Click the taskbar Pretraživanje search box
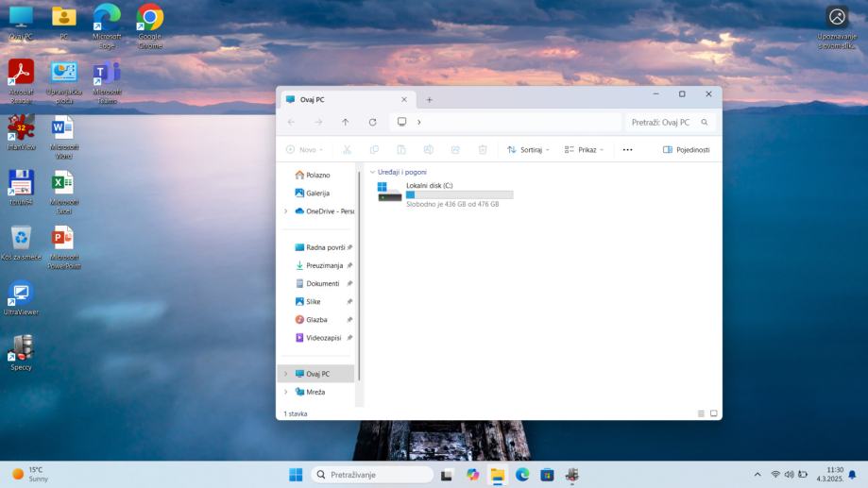Viewport: 868px width, 488px height. 372,475
